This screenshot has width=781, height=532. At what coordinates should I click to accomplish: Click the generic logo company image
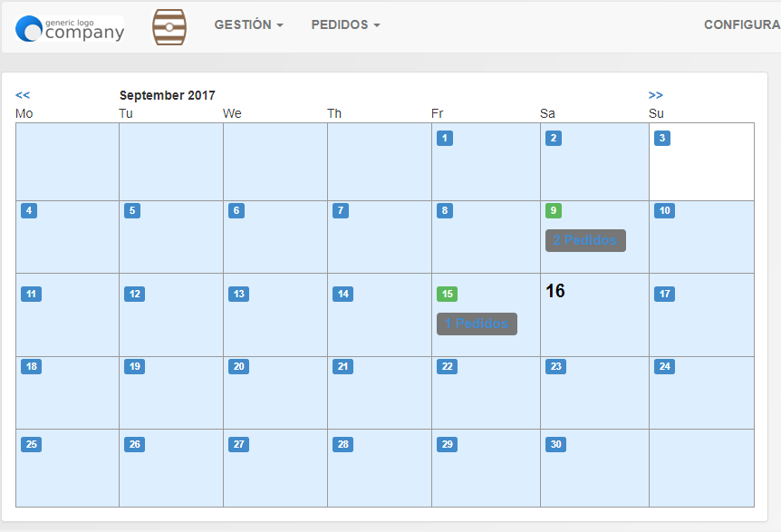pyautogui.click(x=70, y=28)
